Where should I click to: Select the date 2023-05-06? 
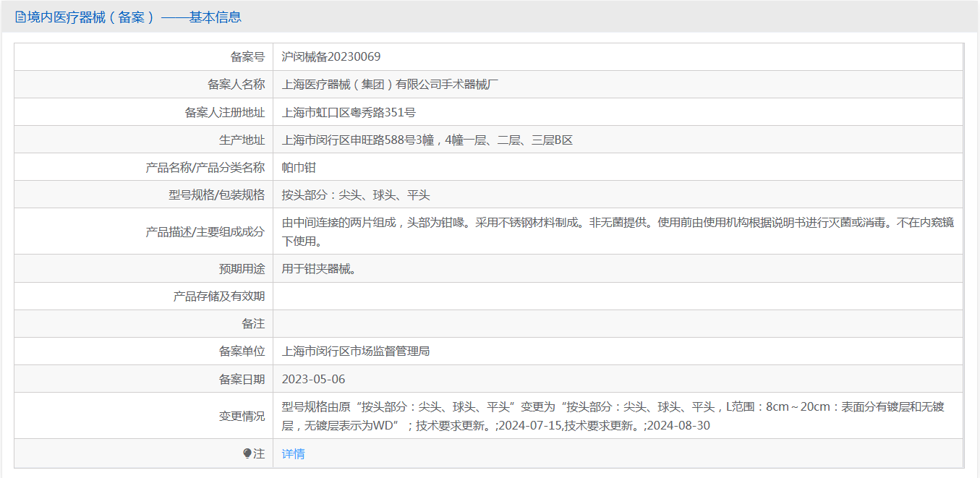tap(313, 380)
